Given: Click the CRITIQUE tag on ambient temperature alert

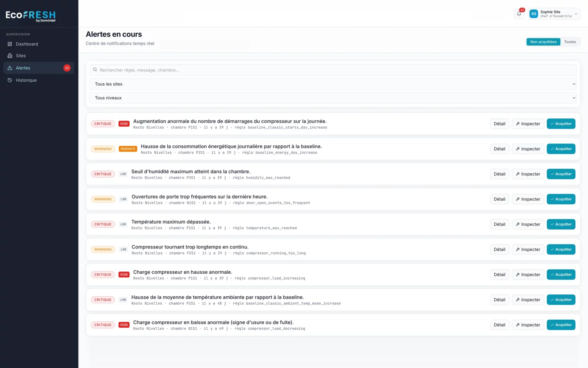Looking at the screenshot, I should (103, 300).
